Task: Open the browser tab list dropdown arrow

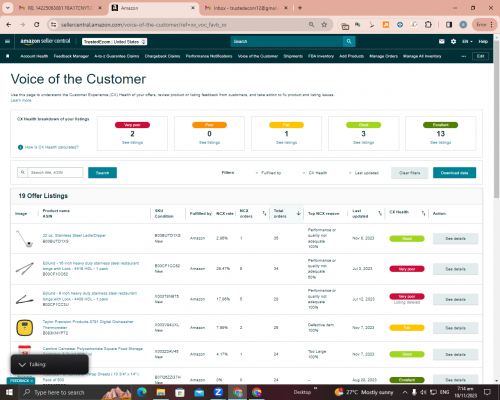Action: (x=7, y=8)
